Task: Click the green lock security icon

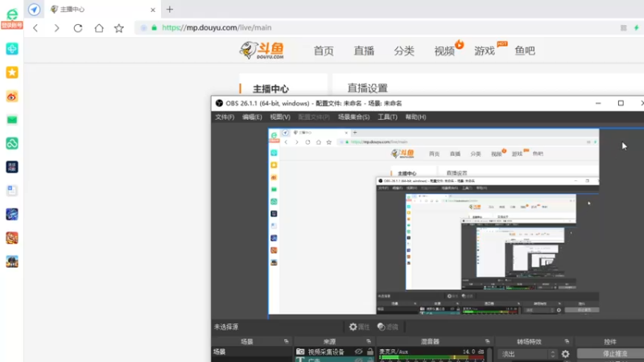Action: (154, 28)
